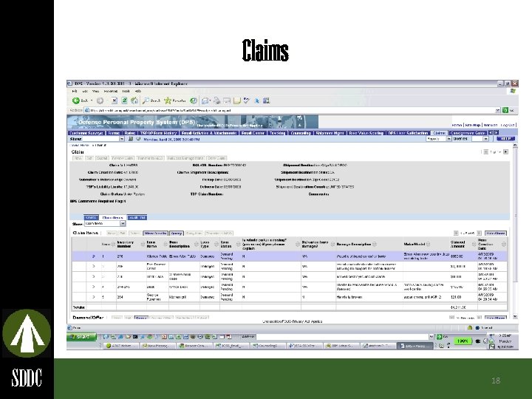The image size is (532, 399).
Task: Click the Log Out link
Action: (508, 125)
